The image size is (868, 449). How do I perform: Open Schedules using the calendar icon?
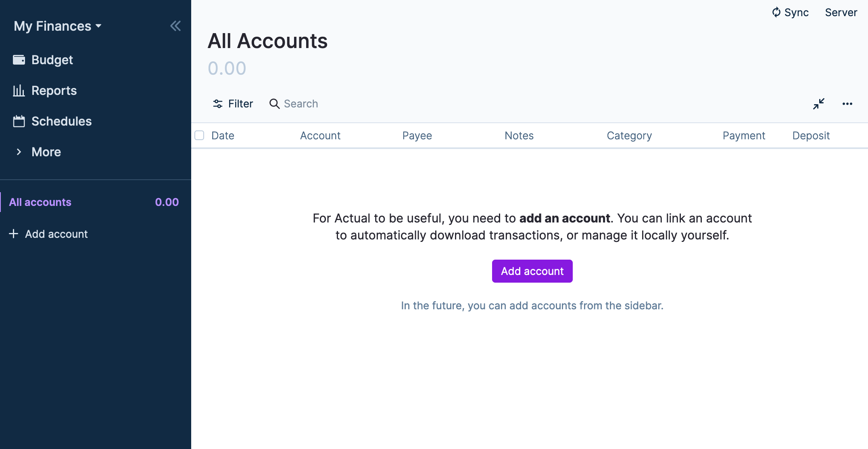pos(19,121)
